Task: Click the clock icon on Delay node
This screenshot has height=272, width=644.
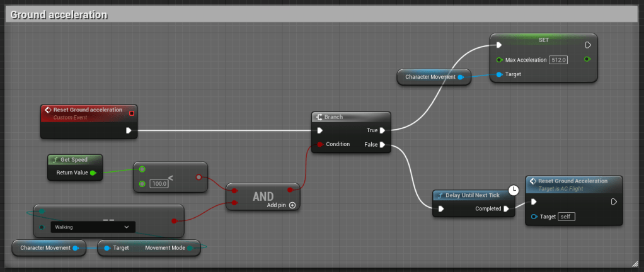Action: pyautogui.click(x=513, y=190)
